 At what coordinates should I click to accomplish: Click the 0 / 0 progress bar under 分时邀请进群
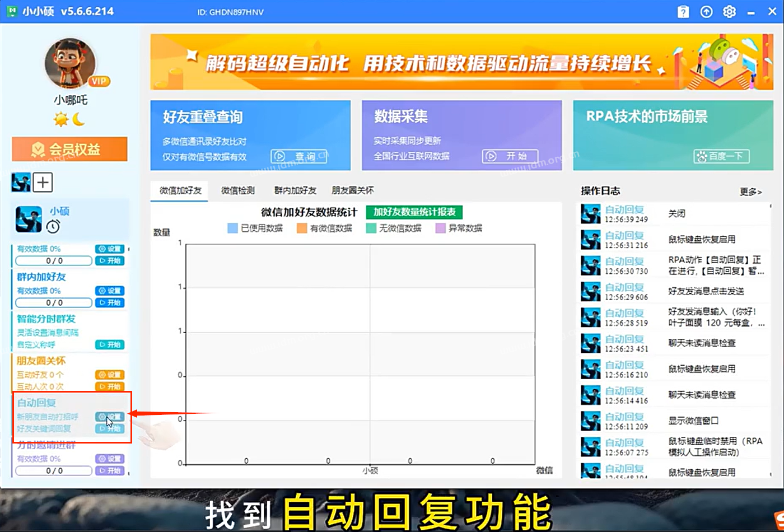(54, 470)
